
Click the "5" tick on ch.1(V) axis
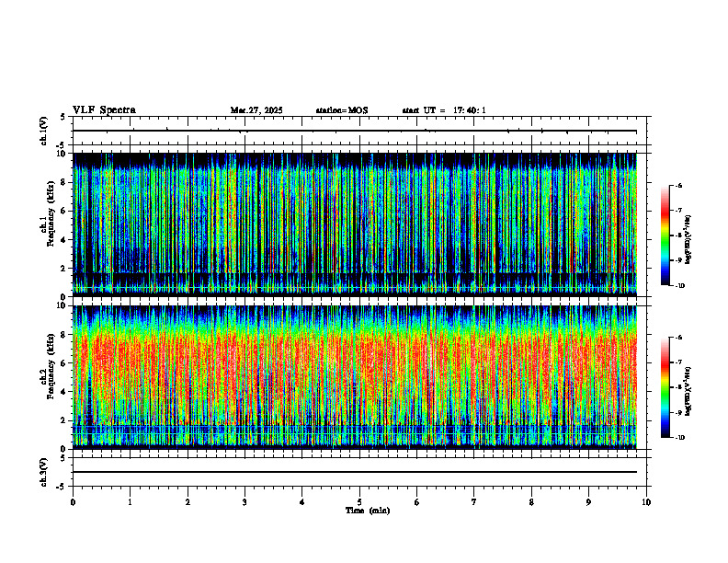tap(63, 118)
